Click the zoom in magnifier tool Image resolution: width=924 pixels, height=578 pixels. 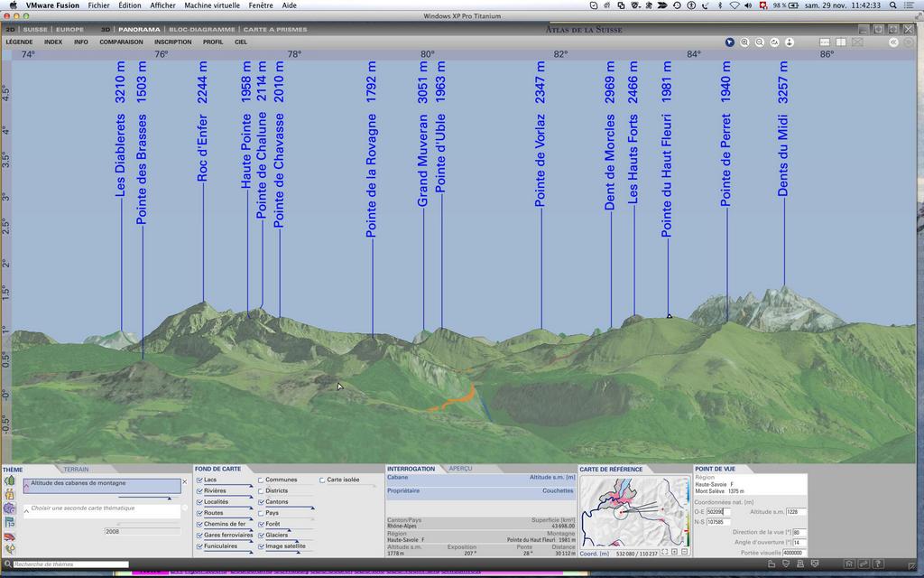[744, 42]
